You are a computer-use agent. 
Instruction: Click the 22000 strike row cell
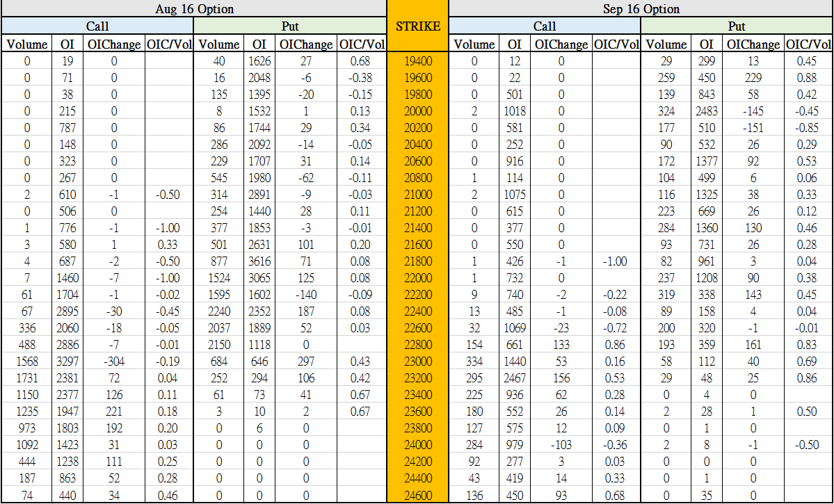417,278
